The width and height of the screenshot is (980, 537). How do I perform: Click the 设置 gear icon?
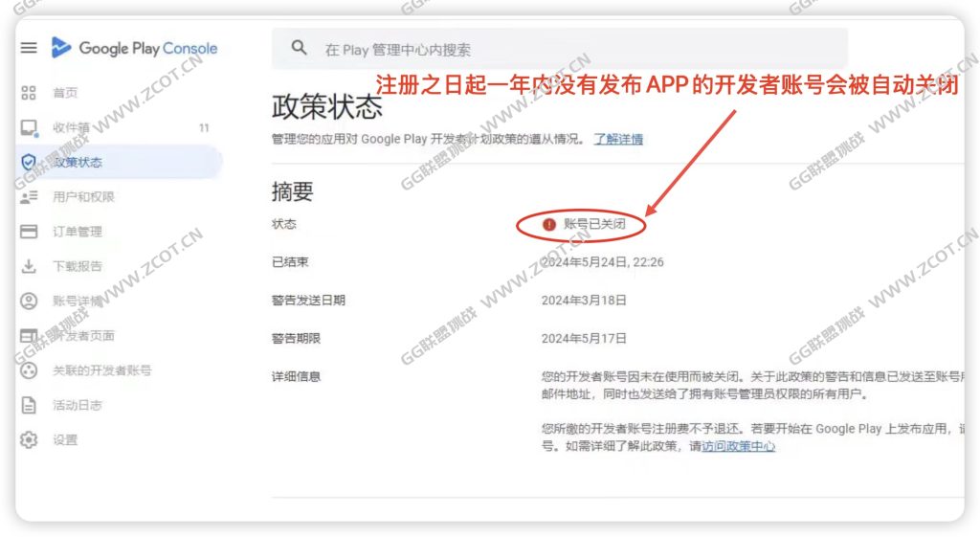[x=29, y=440]
